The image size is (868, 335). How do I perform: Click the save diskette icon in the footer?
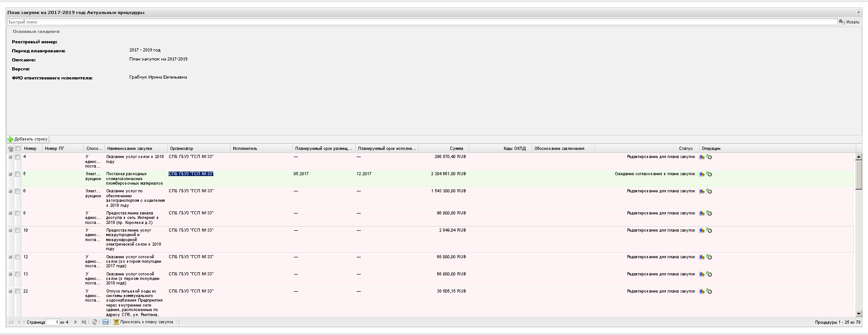(105, 322)
